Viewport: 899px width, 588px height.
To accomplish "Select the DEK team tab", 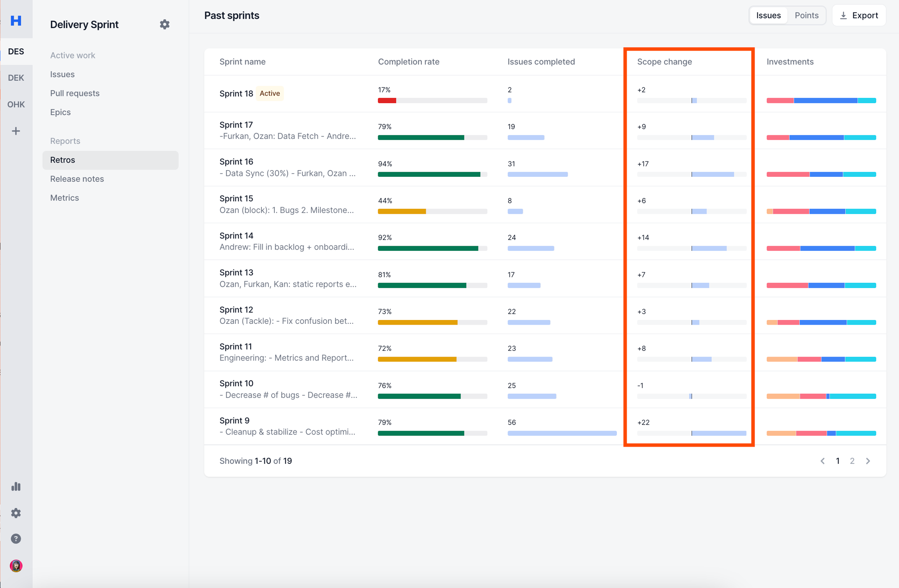I will (16, 78).
